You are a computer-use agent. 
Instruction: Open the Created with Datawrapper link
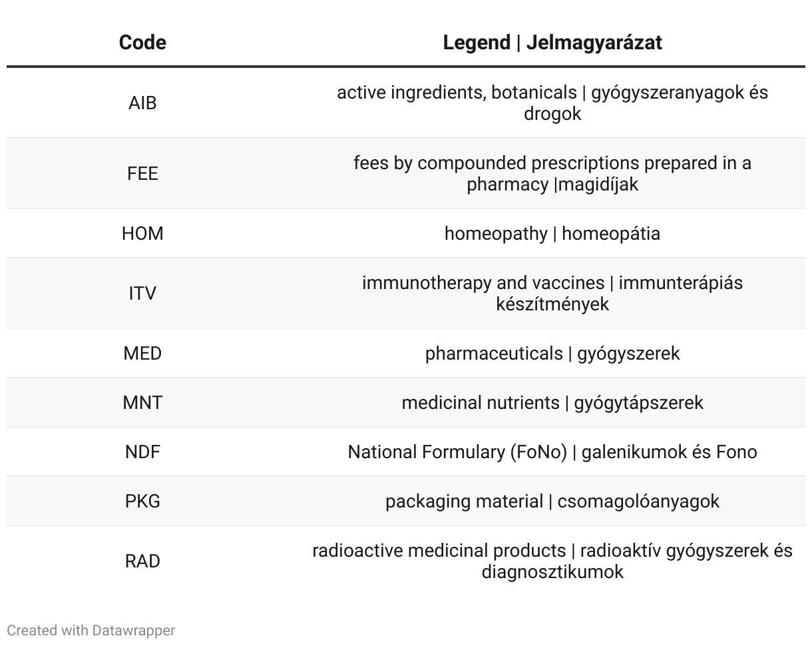(x=91, y=630)
